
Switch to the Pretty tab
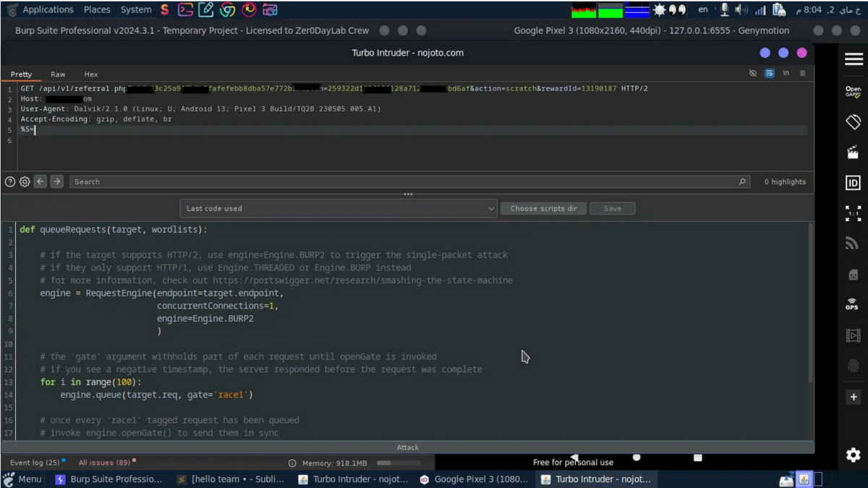[x=21, y=75]
